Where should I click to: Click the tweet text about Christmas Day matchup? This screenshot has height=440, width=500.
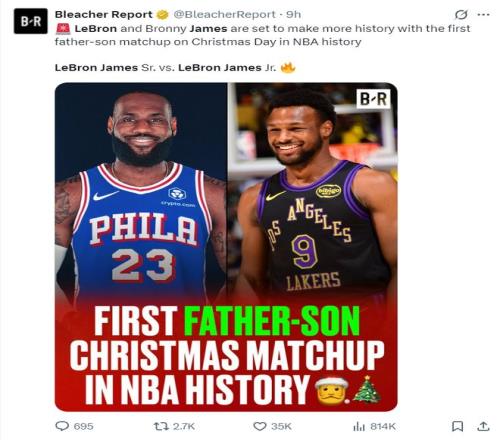click(x=262, y=35)
